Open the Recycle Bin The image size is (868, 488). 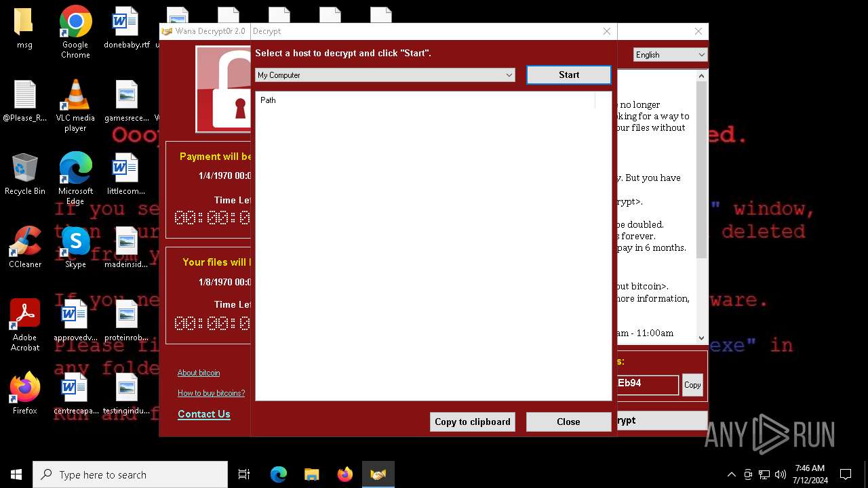pyautogui.click(x=24, y=174)
